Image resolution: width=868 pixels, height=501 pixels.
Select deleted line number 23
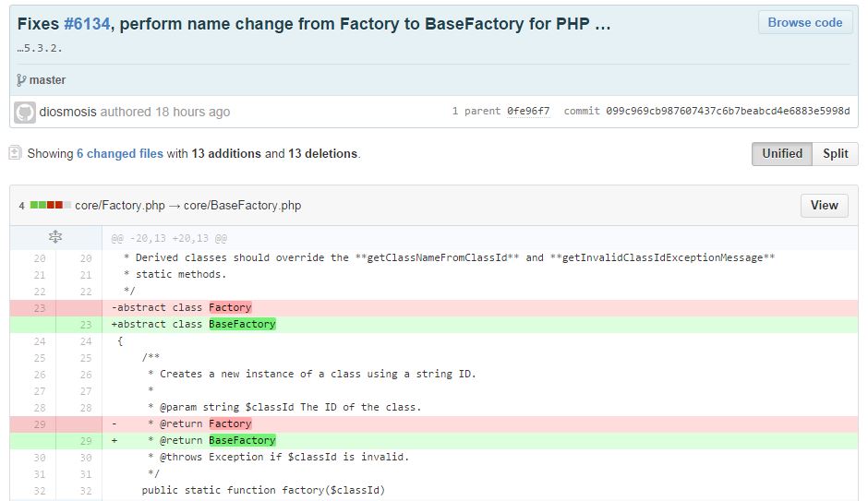click(40, 308)
